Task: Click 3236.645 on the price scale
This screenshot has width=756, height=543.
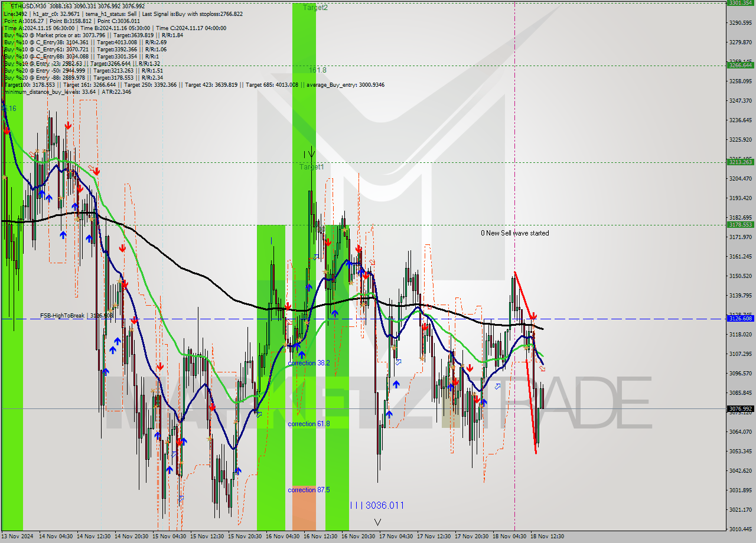Action: [x=741, y=120]
